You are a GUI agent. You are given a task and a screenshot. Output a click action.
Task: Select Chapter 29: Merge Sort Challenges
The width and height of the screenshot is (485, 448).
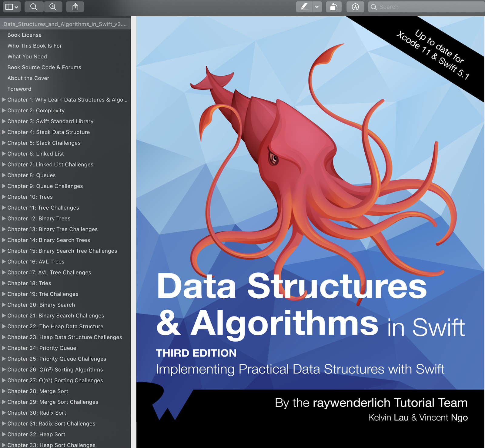click(x=53, y=402)
